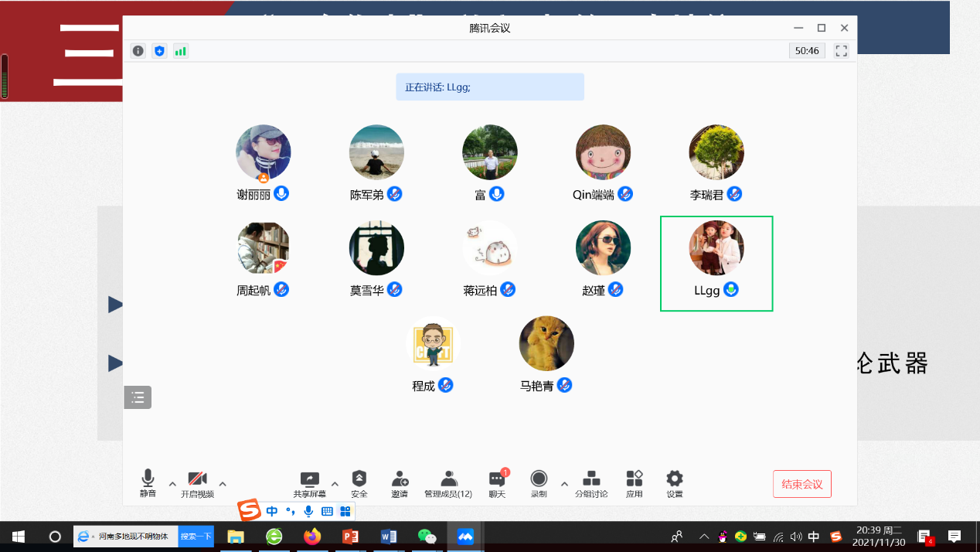The width and height of the screenshot is (980, 552).
Task: Expand audio options arrow next to 静音
Action: tap(172, 484)
